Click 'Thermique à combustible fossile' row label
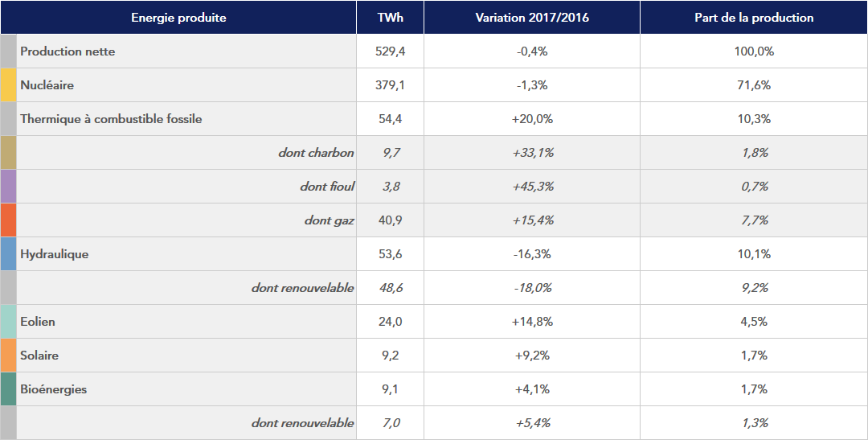 pyautogui.click(x=111, y=119)
